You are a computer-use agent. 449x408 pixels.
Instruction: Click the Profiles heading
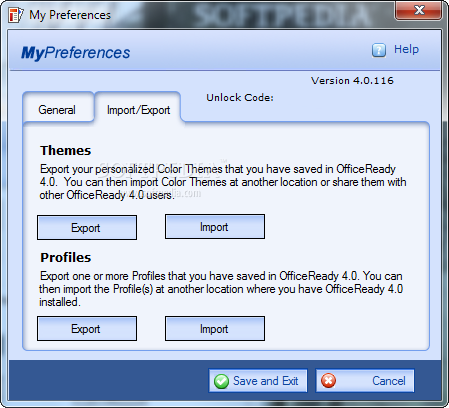pos(66,258)
